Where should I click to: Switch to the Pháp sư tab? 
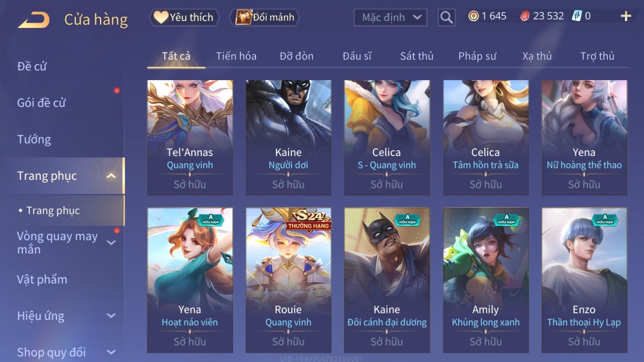click(477, 56)
